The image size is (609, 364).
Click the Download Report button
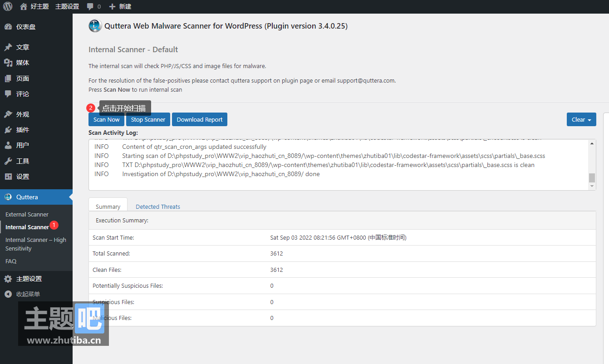200,119
